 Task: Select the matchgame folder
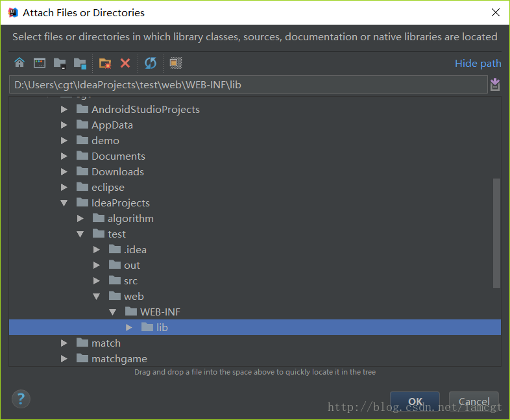[x=112, y=359]
